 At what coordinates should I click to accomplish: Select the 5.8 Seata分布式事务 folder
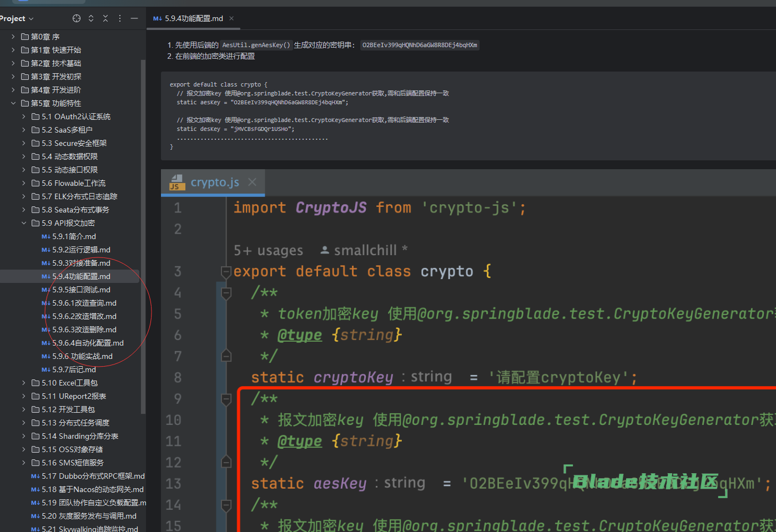[70, 210]
